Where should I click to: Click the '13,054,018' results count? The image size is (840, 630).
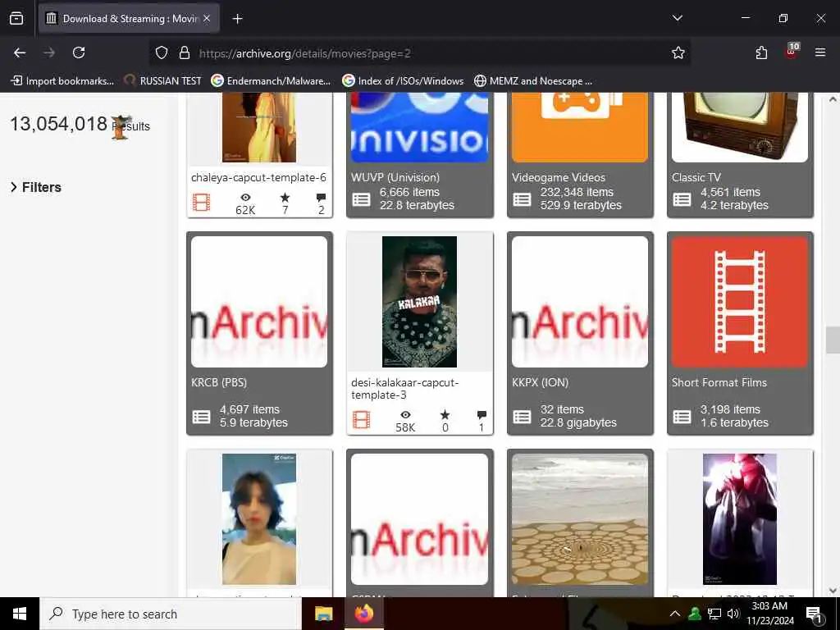(x=59, y=124)
